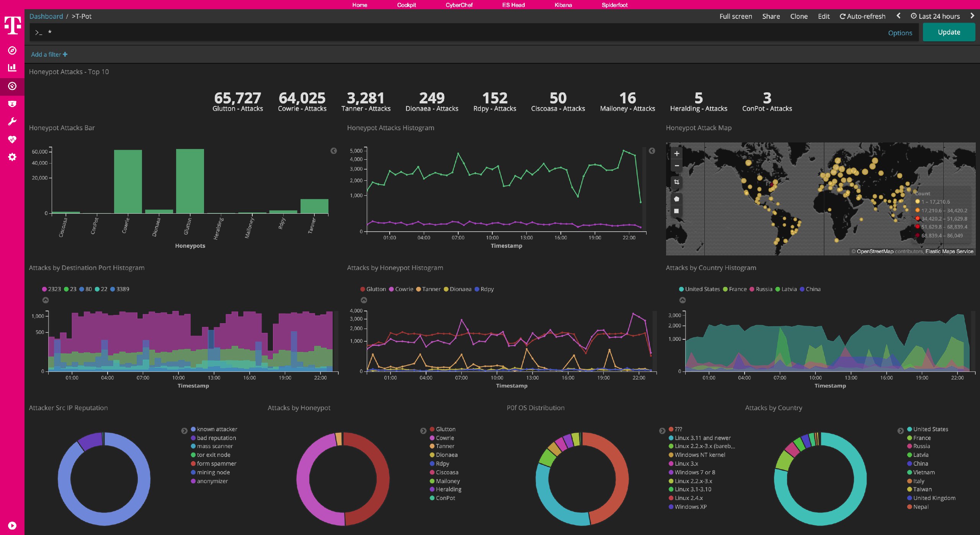Click the map zoom in plus button
Screen dimensions: 980x535
coord(676,154)
